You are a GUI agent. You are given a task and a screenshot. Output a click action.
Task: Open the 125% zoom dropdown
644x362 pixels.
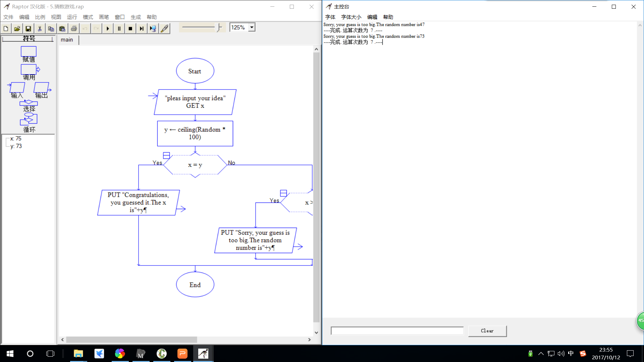pyautogui.click(x=252, y=27)
